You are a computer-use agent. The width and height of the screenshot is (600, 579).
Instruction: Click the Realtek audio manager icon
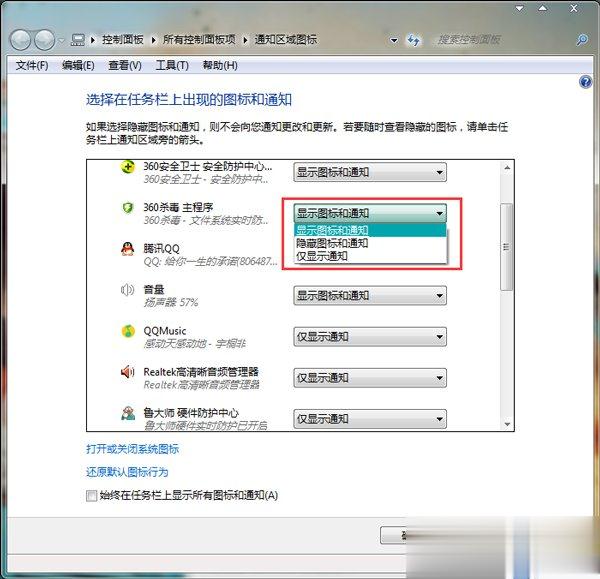[128, 372]
